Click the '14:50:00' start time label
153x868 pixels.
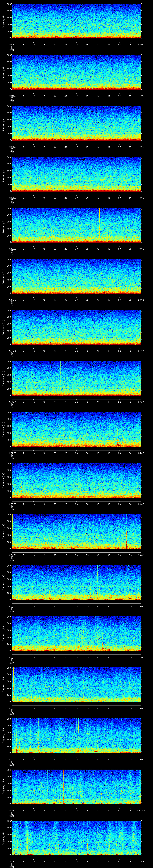[x=12, y=351]
